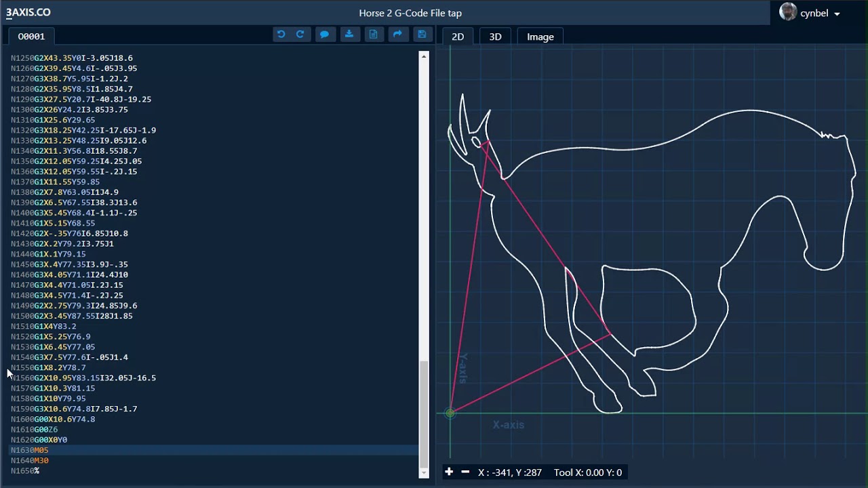
Task: Click the line N1610 G00Z6
Action: coord(34,430)
